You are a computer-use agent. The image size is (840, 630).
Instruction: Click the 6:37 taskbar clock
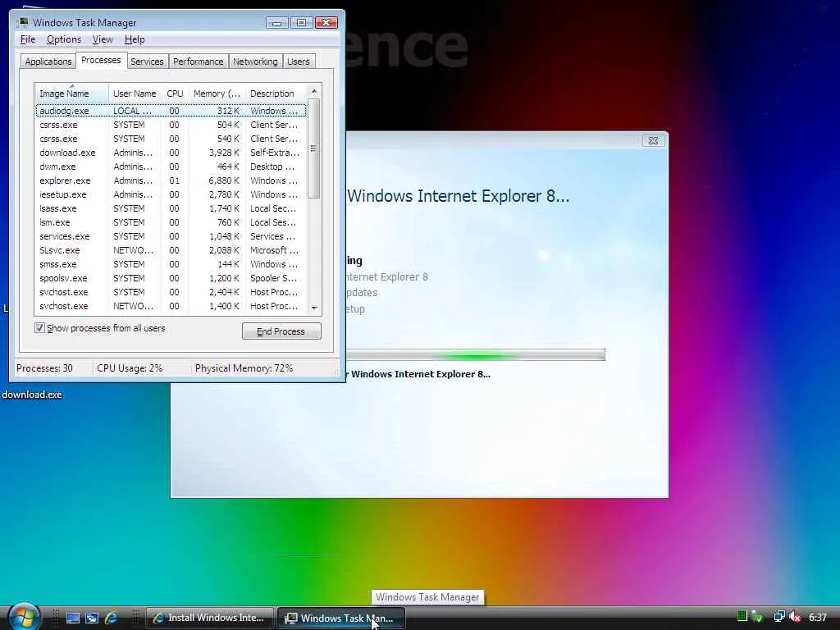click(818, 617)
